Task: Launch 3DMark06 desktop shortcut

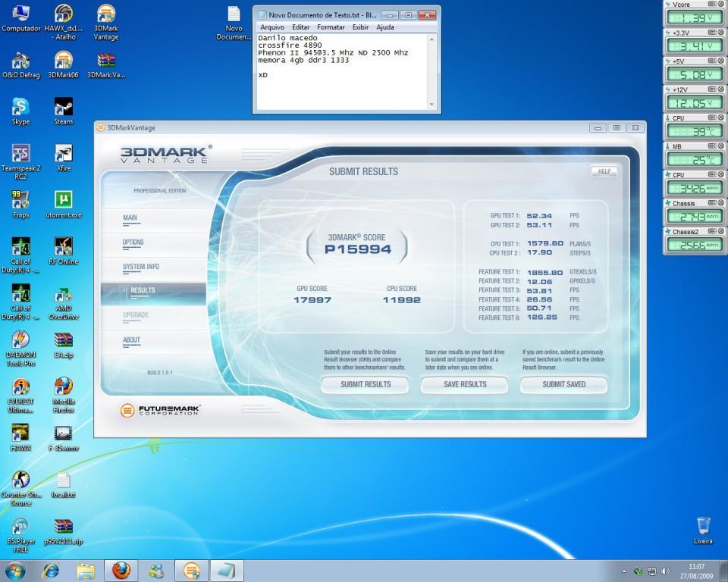Action: click(x=64, y=65)
